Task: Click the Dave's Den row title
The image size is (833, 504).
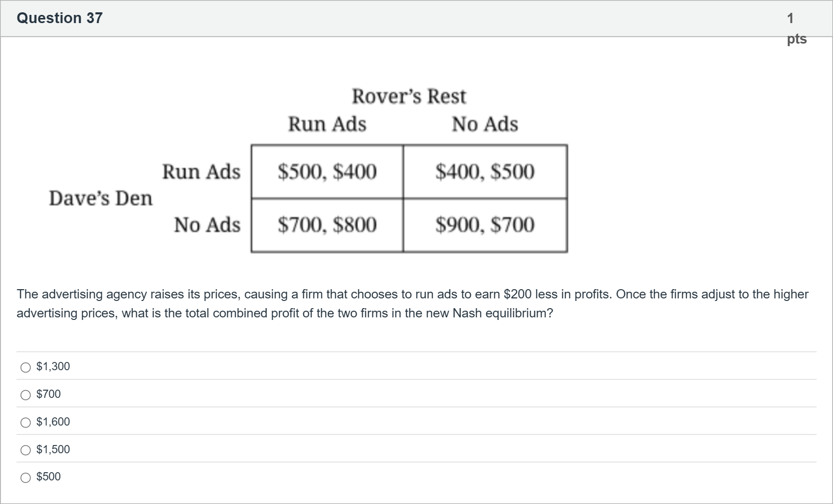Action: (101, 198)
